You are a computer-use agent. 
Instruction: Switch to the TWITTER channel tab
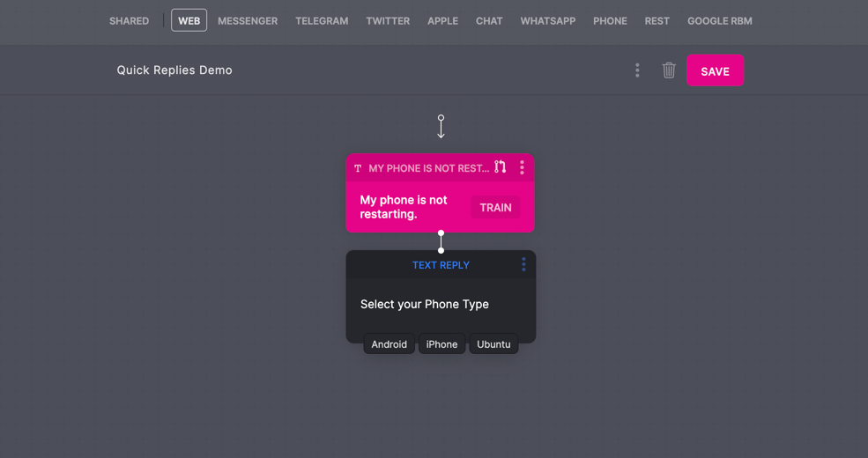[388, 21]
